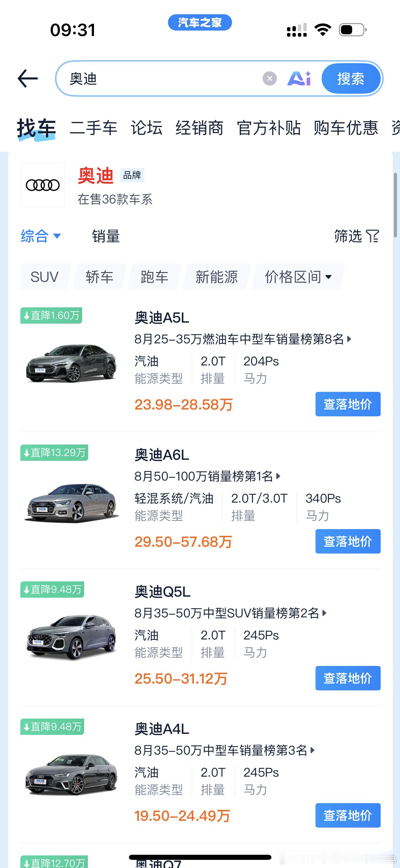Tap the 直降13.29万 discount badge
The width and height of the screenshot is (400, 868).
pyautogui.click(x=54, y=453)
